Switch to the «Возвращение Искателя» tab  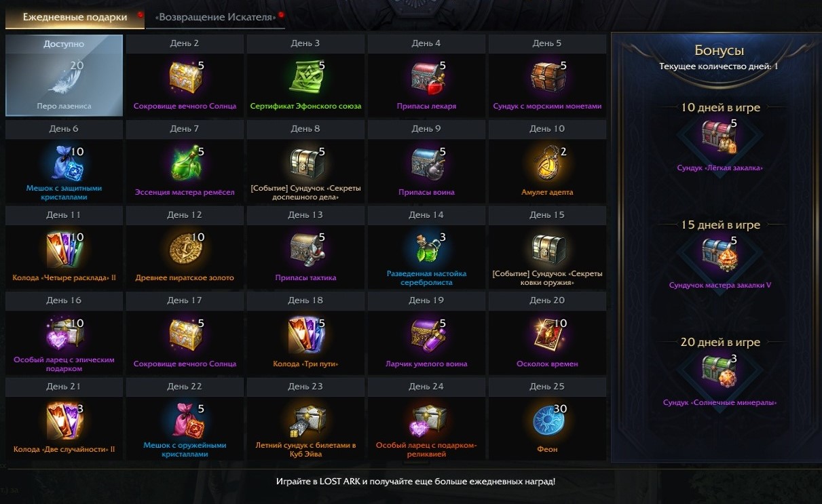coord(215,17)
